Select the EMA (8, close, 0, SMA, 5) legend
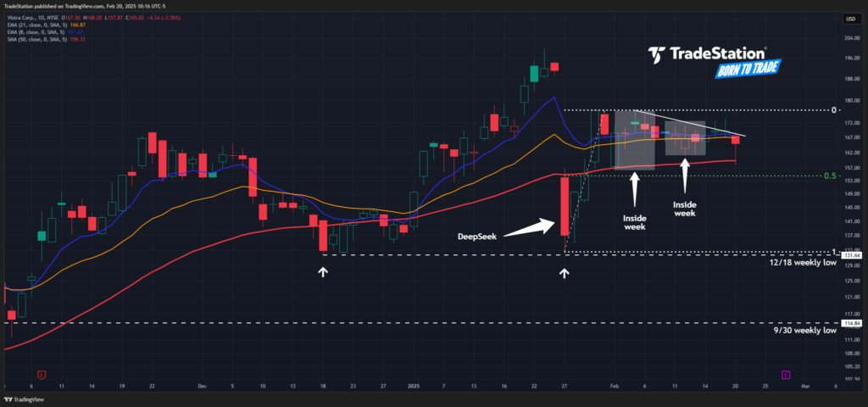This screenshot has height=407, width=868. pos(36,32)
